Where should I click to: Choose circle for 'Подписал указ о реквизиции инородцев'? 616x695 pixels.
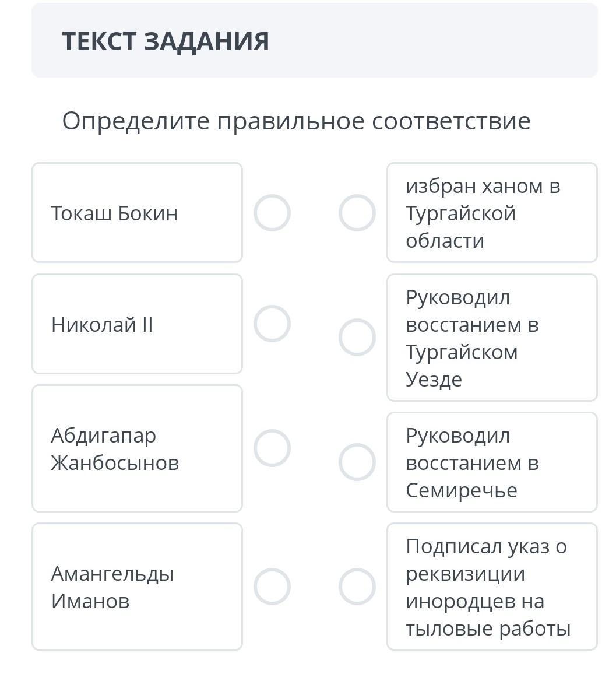(357, 587)
